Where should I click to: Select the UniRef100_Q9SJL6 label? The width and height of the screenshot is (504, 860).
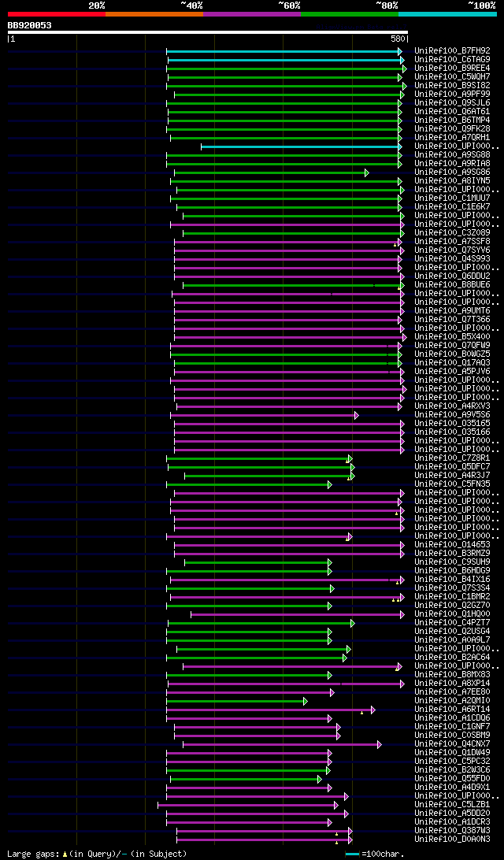point(453,102)
